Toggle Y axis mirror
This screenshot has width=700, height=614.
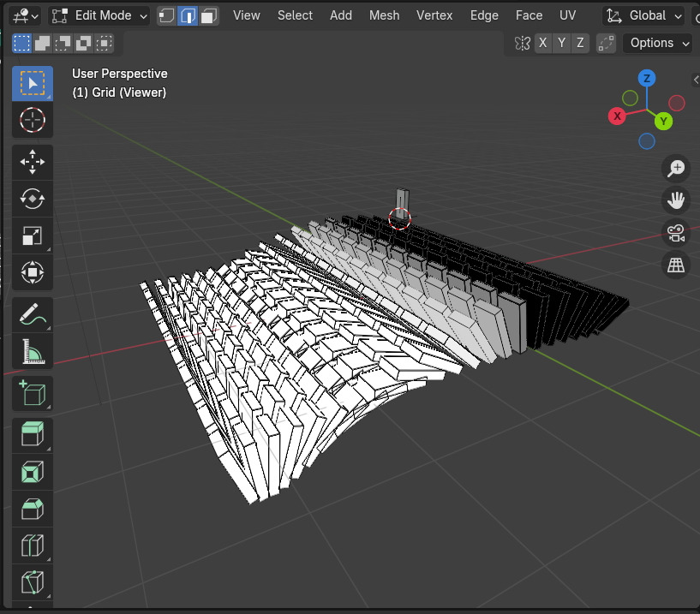561,44
